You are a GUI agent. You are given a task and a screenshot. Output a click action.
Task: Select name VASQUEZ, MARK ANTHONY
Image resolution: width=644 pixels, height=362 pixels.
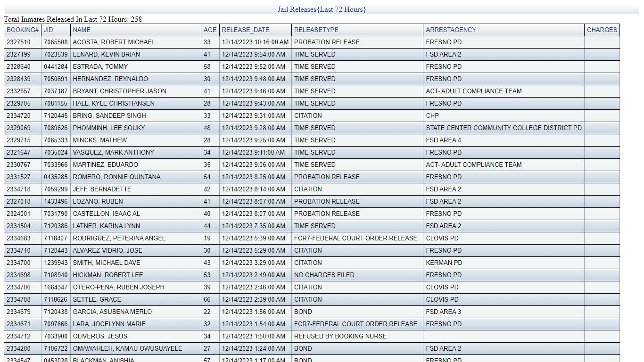tap(114, 152)
